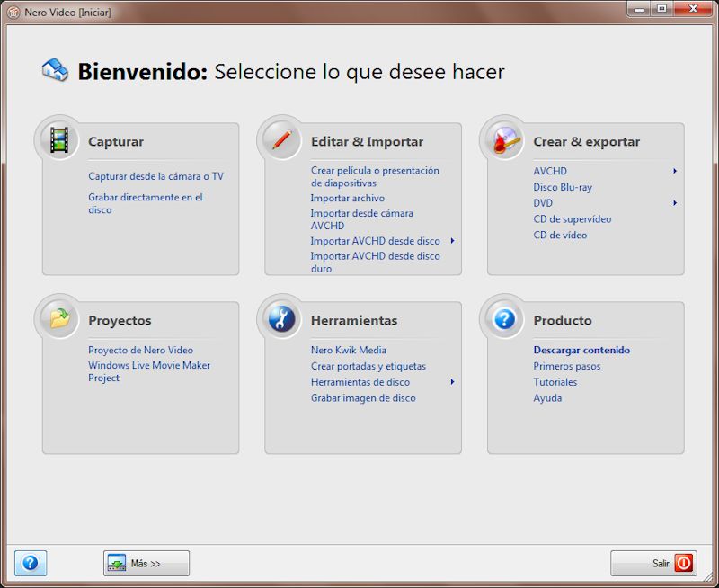The image size is (719, 588).
Task: Click the burning disc Crear & exportar icon
Action: point(505,139)
